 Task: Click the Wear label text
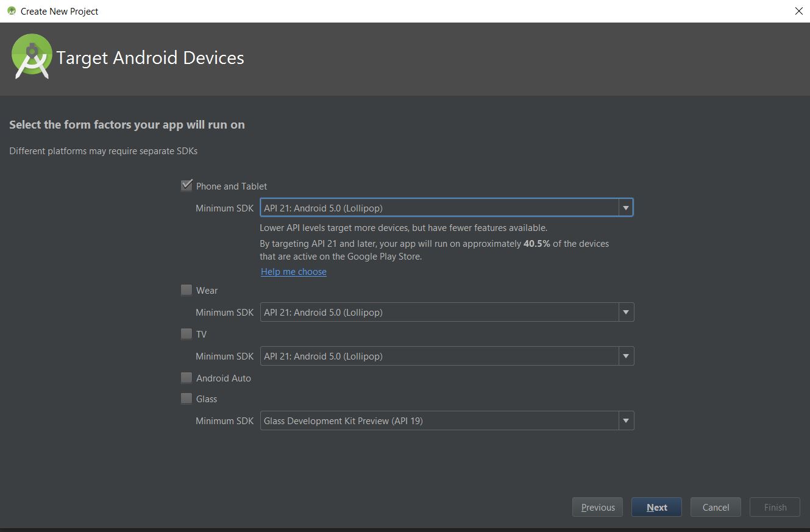coord(207,291)
